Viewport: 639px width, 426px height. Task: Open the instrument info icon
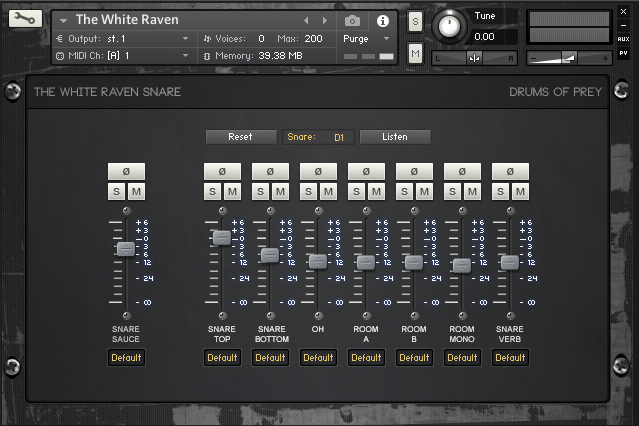pyautogui.click(x=382, y=20)
